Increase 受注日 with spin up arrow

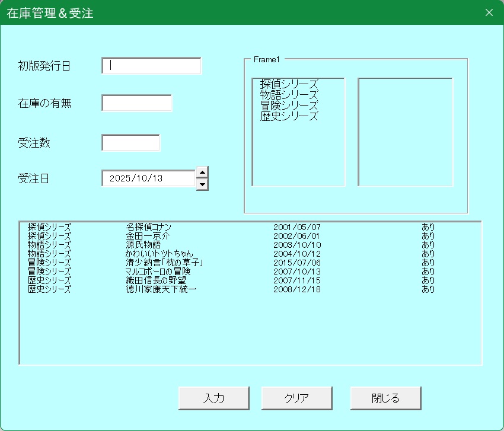pyautogui.click(x=202, y=173)
